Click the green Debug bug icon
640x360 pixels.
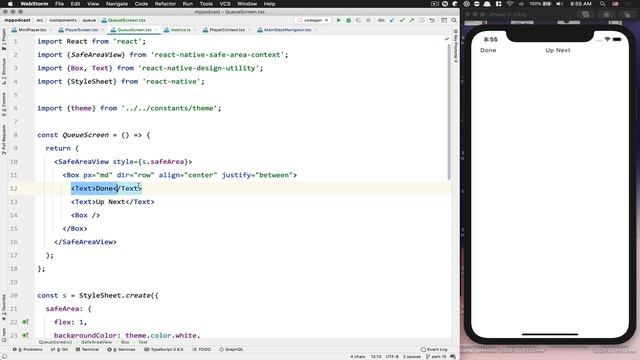pos(349,20)
